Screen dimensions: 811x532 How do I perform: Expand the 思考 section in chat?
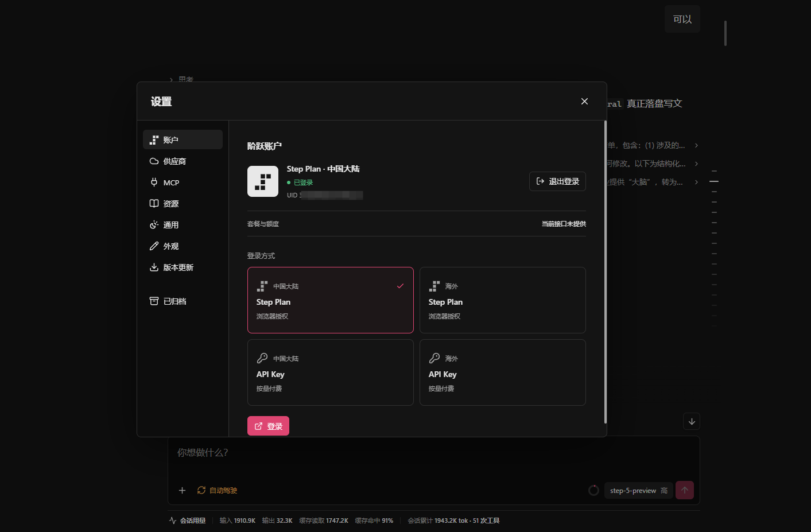181,79
